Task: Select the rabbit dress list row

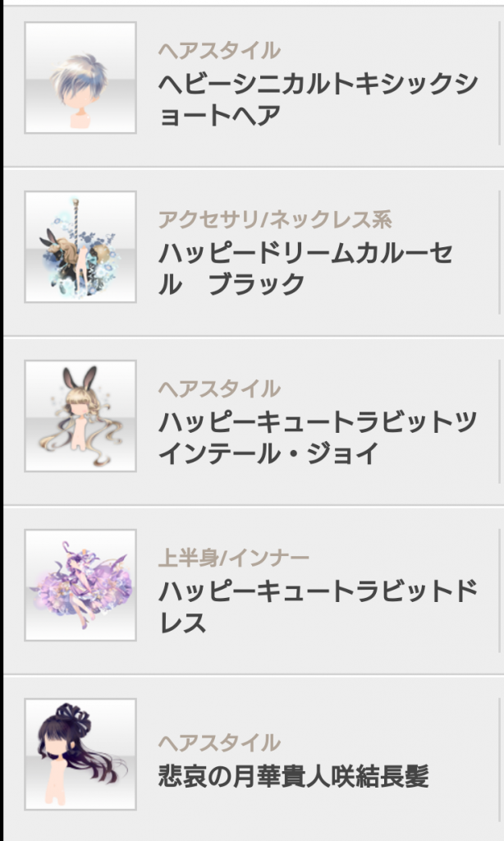Action: 254,591
